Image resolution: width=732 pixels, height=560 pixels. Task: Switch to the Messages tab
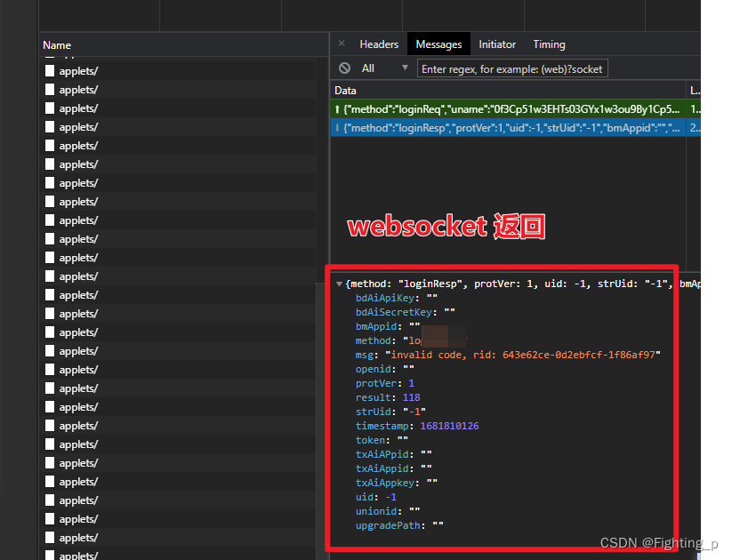coord(438,44)
